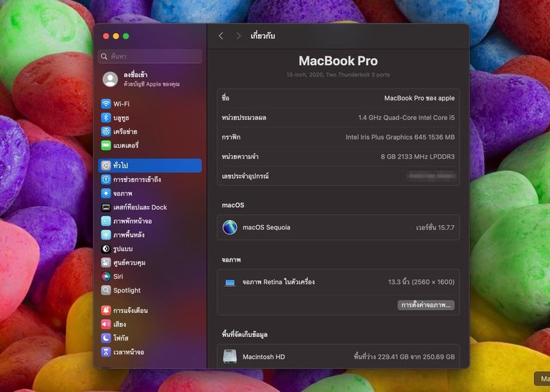Click the General (ทั่วไป) gear icon

106,166
